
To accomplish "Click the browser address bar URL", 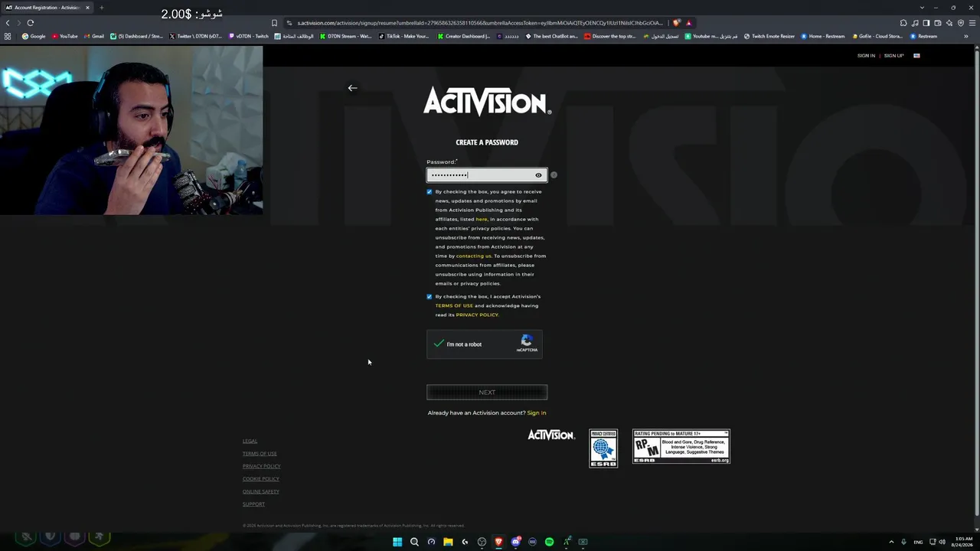I will [481, 23].
